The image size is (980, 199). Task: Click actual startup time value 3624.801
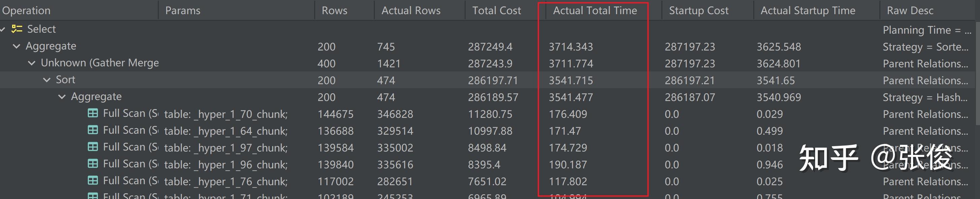tap(778, 64)
